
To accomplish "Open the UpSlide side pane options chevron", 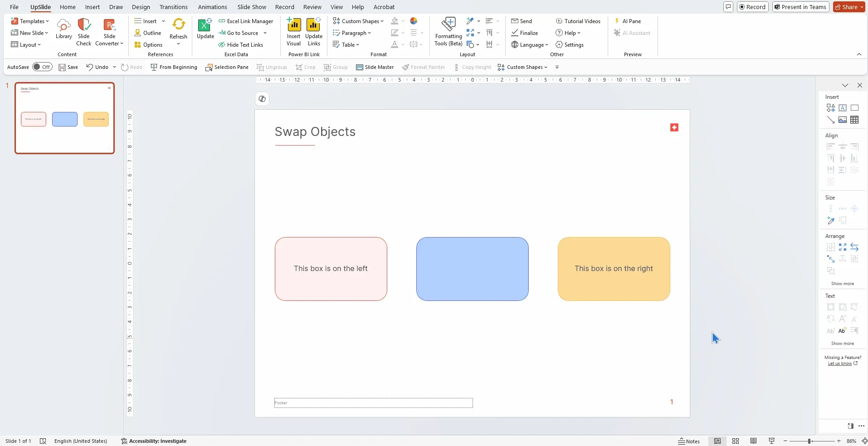I will 845,85.
